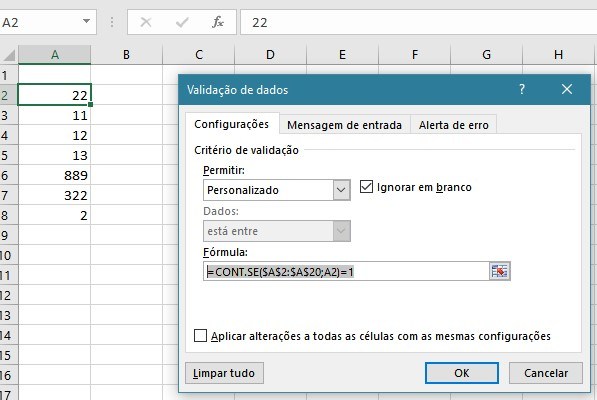Select cell containing 11
Viewport: 597px width, 400px height.
54,115
